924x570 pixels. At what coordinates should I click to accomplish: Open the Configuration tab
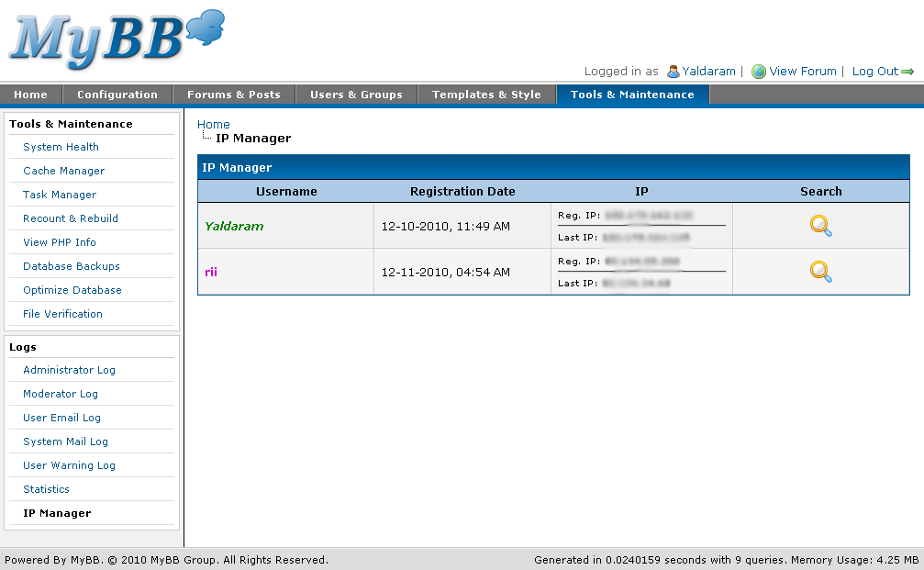pos(117,95)
